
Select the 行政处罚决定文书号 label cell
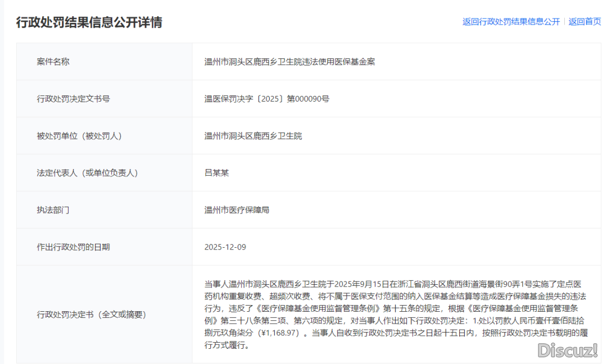(x=73, y=99)
